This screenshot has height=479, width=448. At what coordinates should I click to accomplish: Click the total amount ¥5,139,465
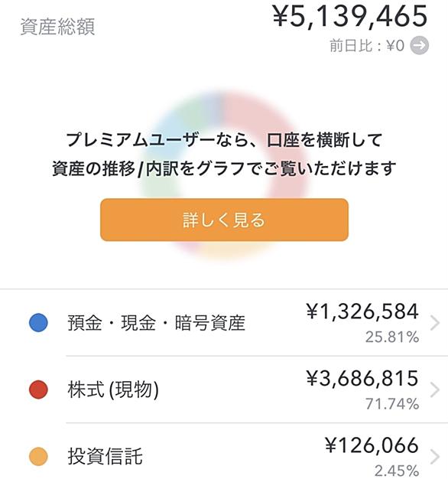350,17
